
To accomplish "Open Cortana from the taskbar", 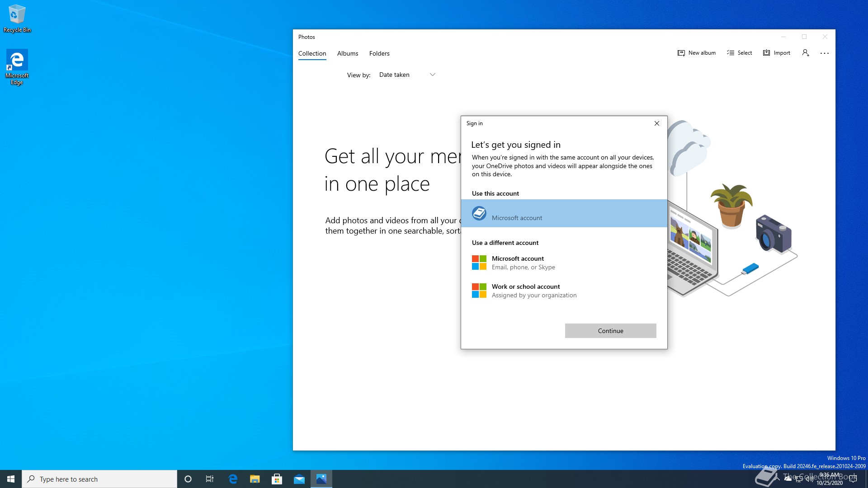I will tap(188, 479).
